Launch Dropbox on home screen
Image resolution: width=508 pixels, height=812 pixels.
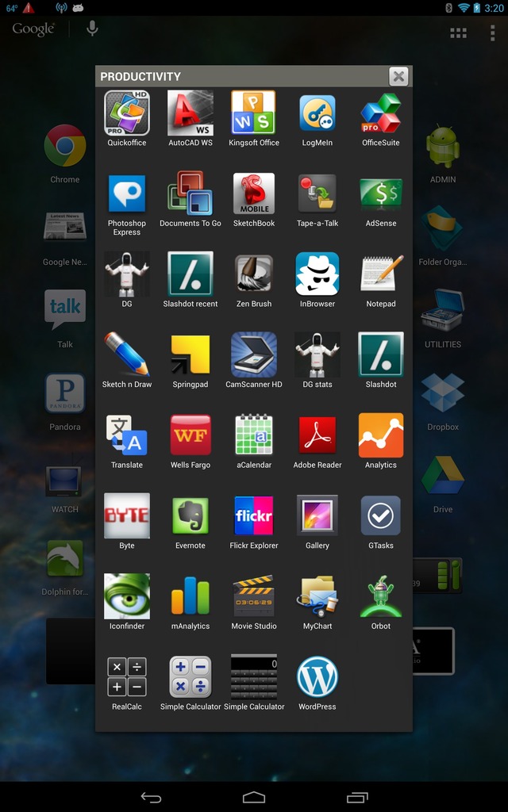(443, 393)
